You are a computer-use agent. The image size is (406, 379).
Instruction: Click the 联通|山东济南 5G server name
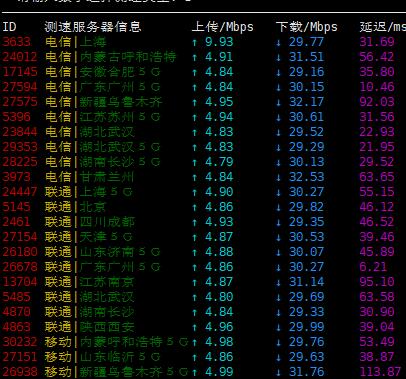coord(103,252)
